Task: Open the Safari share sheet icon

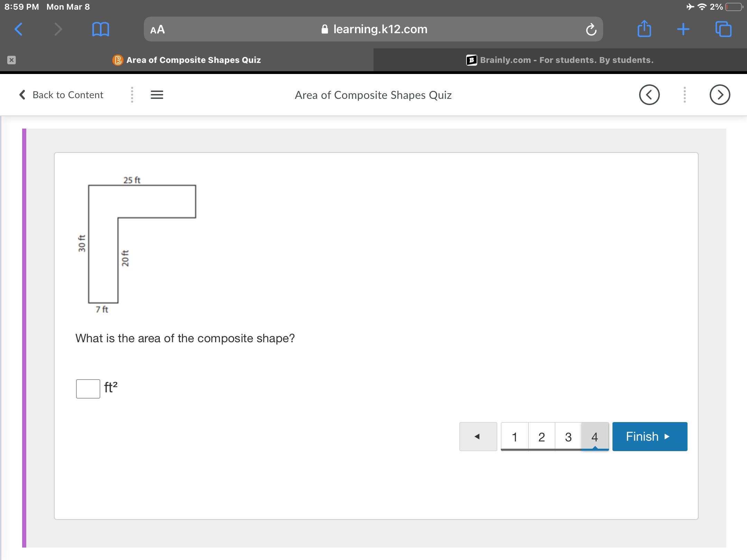Action: coord(644,29)
